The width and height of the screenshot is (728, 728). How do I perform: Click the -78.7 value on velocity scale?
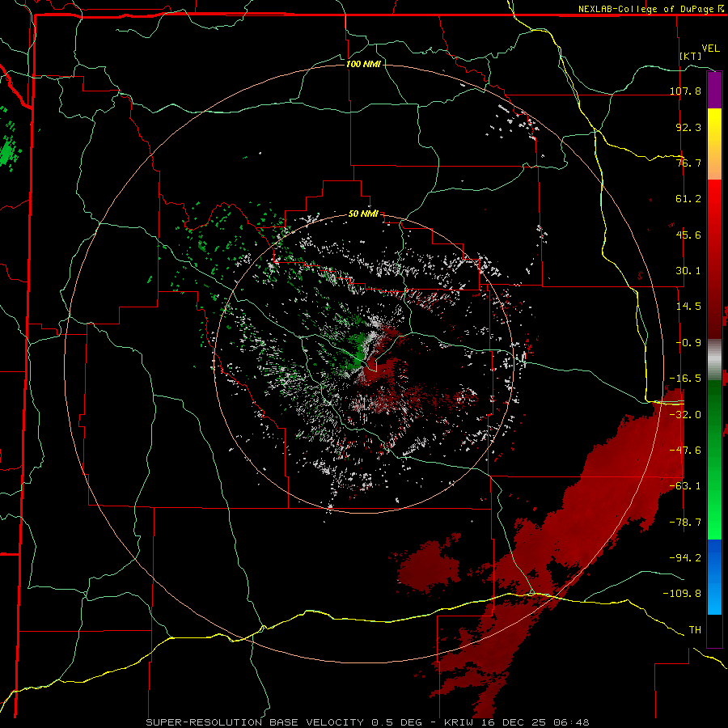[x=685, y=523]
